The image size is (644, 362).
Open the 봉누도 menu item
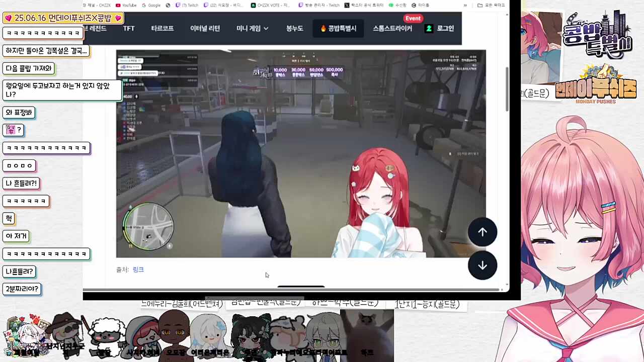(x=295, y=29)
